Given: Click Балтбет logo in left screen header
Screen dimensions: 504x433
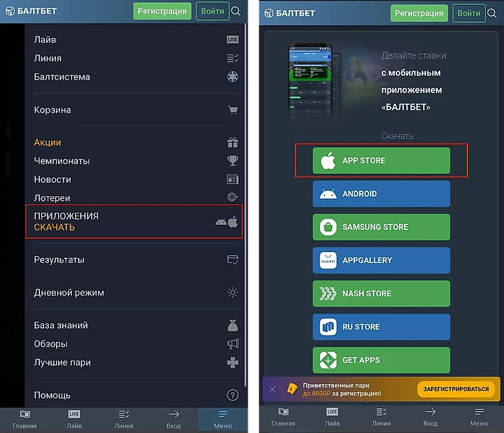Looking at the screenshot, I should pyautogui.click(x=31, y=11).
